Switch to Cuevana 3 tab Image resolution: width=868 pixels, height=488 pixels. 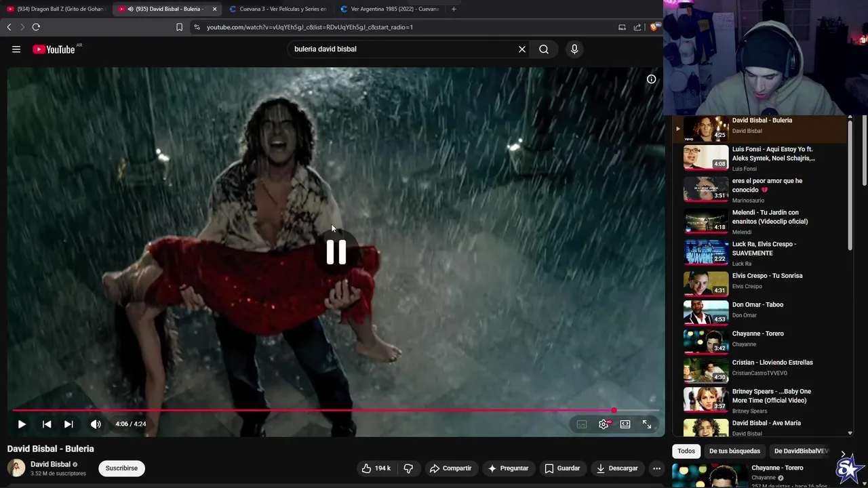278,9
